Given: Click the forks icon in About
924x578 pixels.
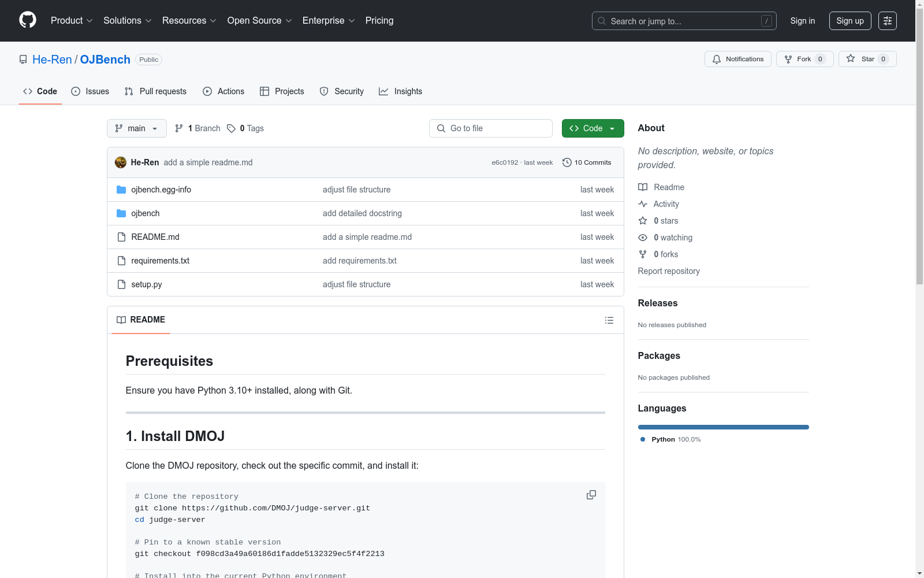Looking at the screenshot, I should click(x=643, y=254).
